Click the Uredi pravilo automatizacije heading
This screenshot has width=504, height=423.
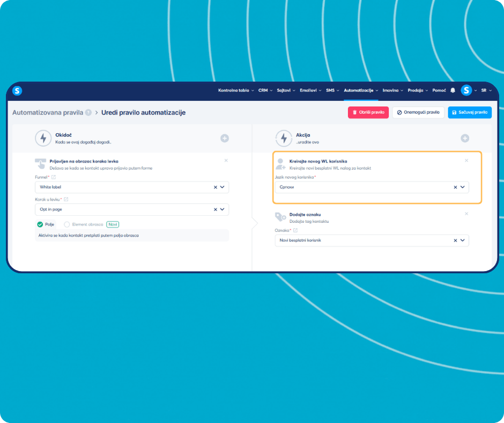tap(143, 113)
